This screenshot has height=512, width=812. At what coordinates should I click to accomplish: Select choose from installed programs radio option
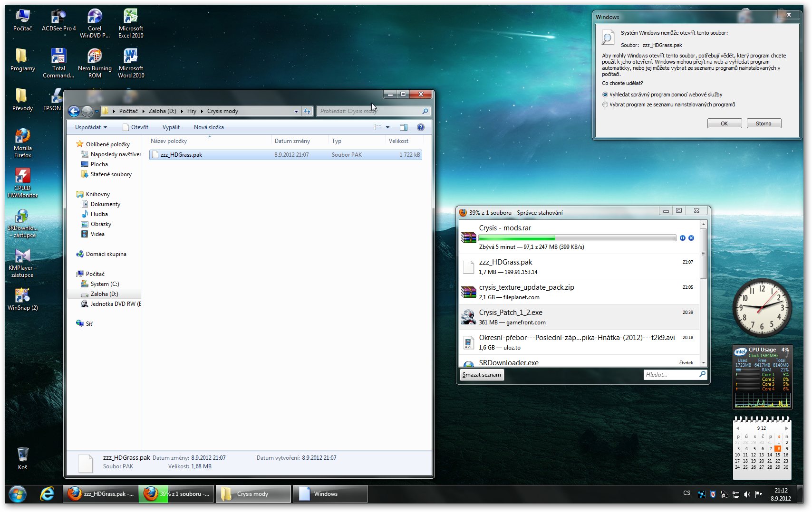[x=605, y=104]
